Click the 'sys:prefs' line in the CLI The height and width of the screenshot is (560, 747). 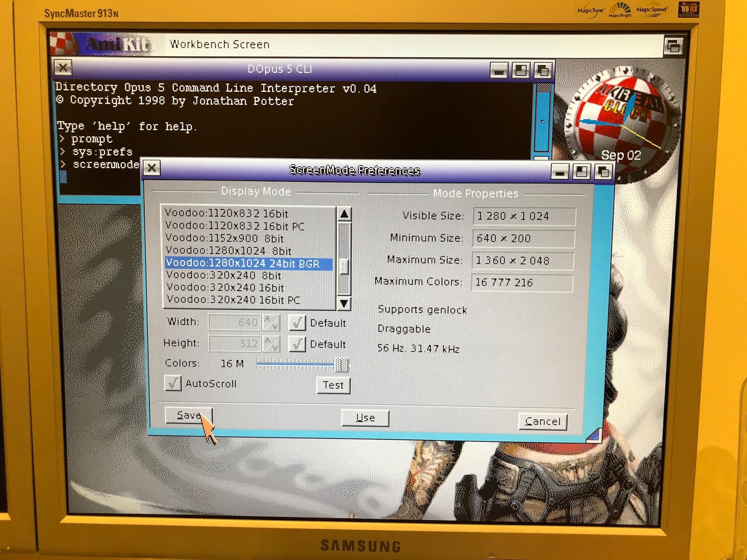pyautogui.click(x=102, y=152)
